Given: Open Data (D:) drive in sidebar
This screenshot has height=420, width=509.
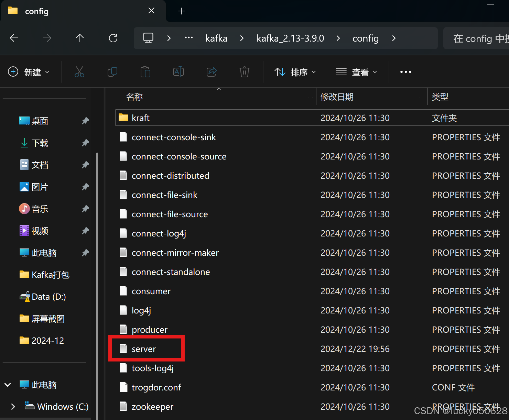Looking at the screenshot, I should click(x=43, y=297).
